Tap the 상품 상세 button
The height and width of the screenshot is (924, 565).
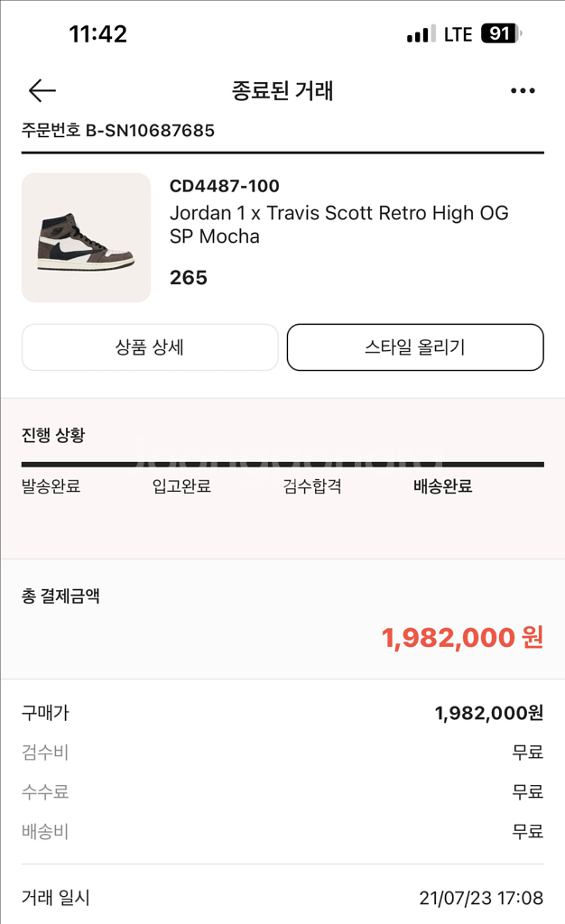(x=150, y=346)
